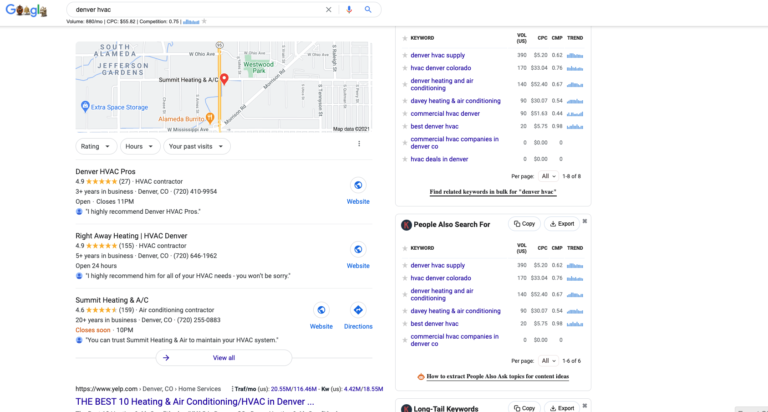Open the three-dot menu beside map filters
Viewport: 768px width, 412px height.
(x=359, y=144)
